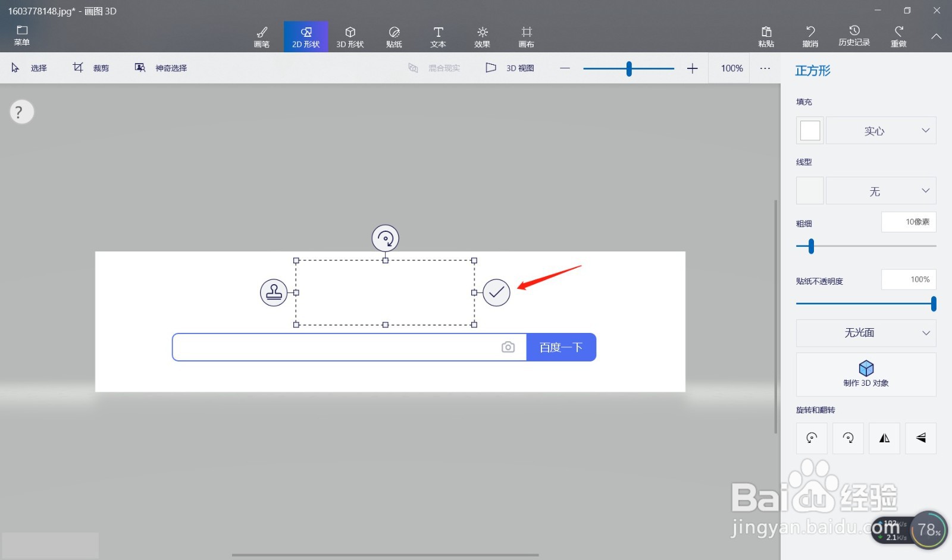Click the 制作 3D 对象 button
952x560 pixels.
pyautogui.click(x=866, y=375)
